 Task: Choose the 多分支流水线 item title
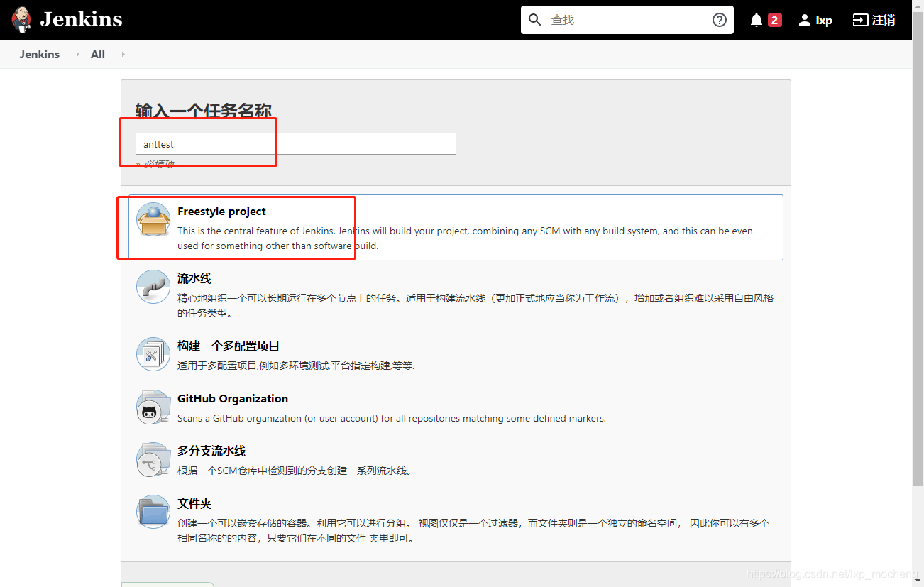coord(211,451)
